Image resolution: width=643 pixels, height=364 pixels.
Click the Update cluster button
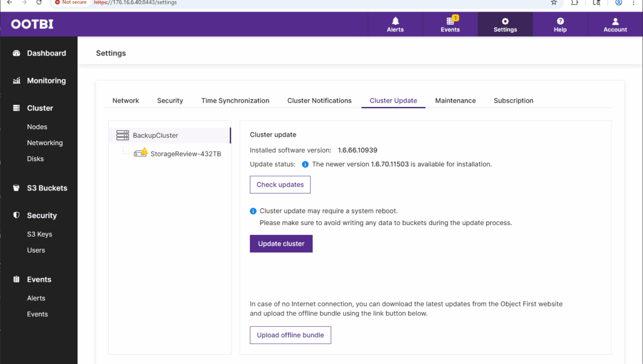pyautogui.click(x=281, y=244)
